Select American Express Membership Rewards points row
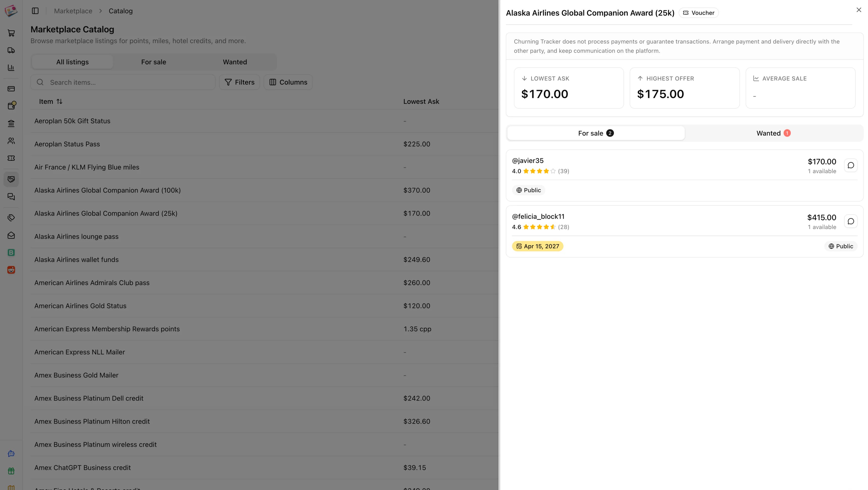This screenshot has width=868, height=490. 264,329
